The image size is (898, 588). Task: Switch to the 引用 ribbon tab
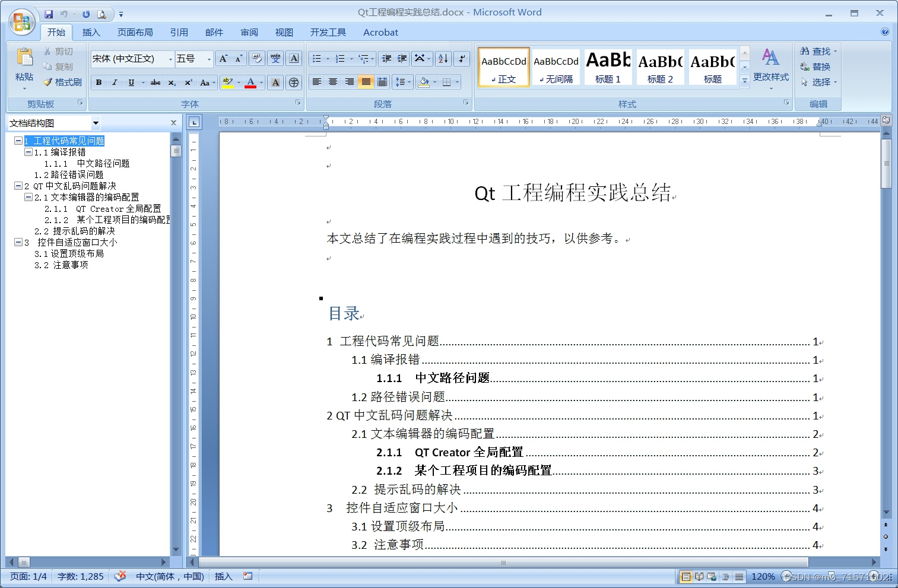click(x=179, y=32)
